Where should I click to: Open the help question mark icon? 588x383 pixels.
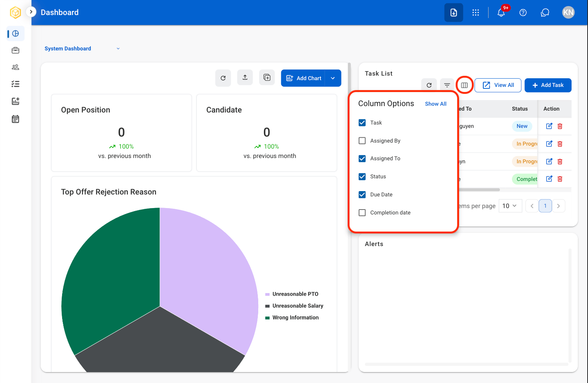point(523,12)
